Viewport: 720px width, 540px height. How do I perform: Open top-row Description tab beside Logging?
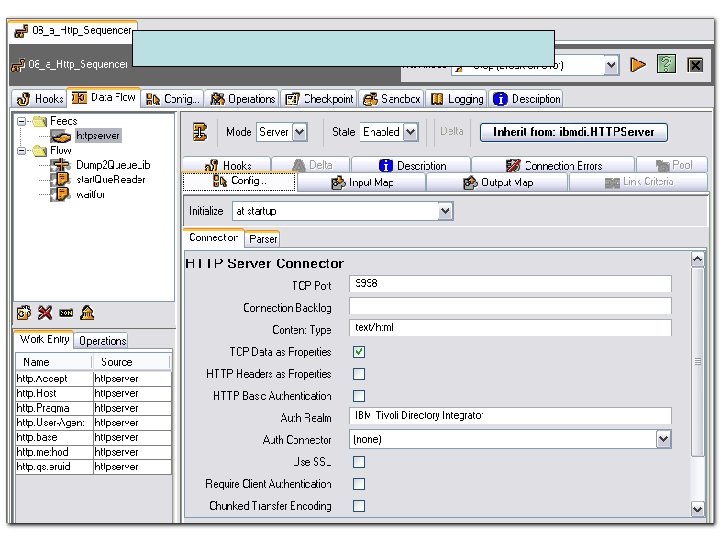pyautogui.click(x=526, y=99)
